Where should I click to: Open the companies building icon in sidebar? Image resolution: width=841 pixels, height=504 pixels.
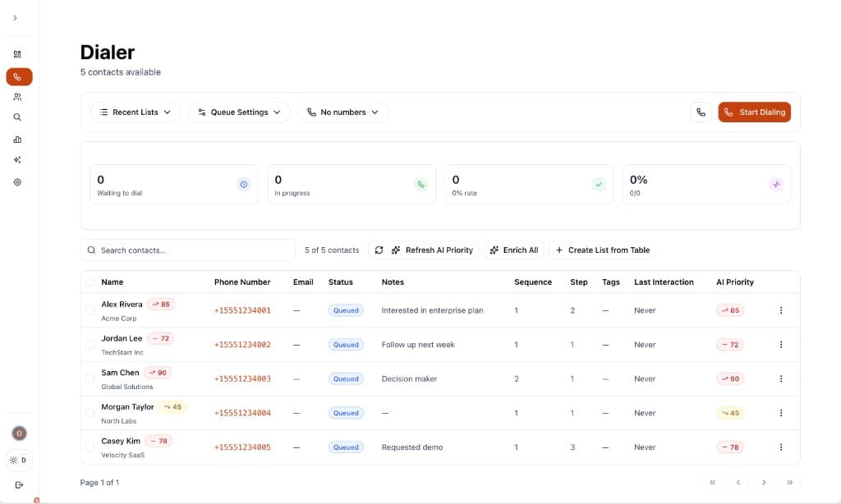click(17, 139)
